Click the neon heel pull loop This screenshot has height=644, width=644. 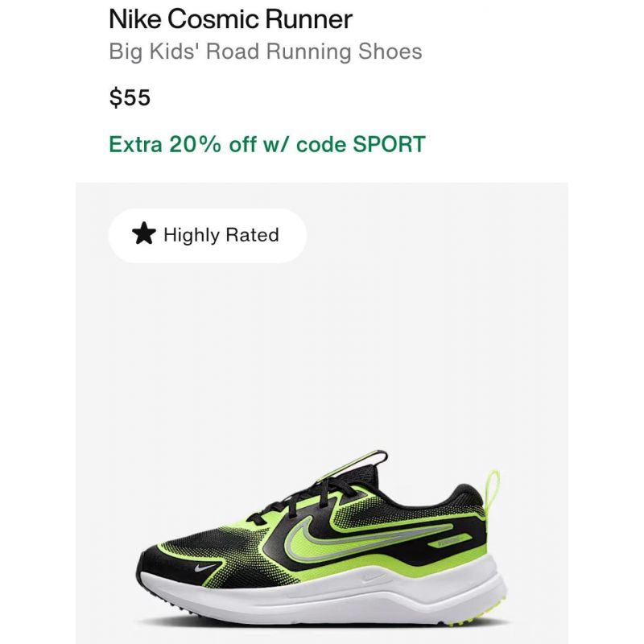coord(493,494)
